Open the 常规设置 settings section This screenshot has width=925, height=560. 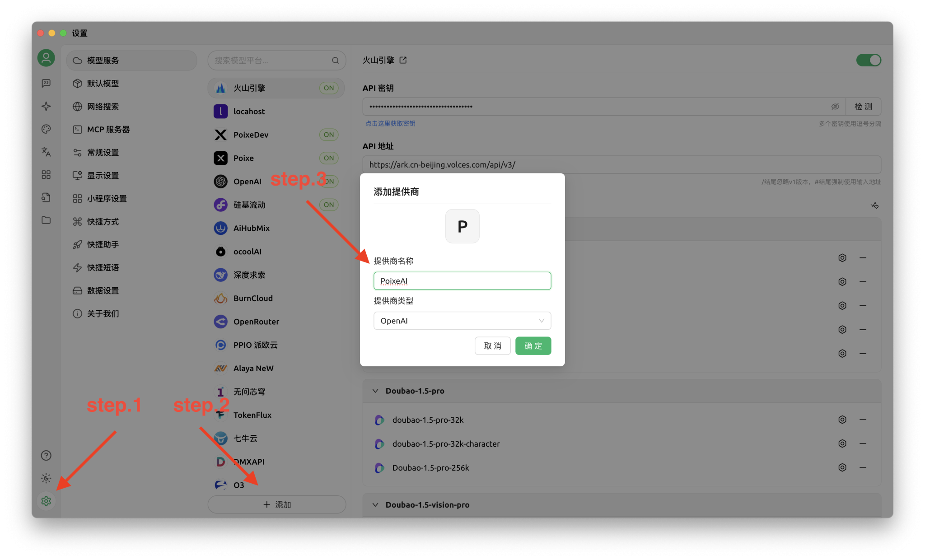[131, 153]
